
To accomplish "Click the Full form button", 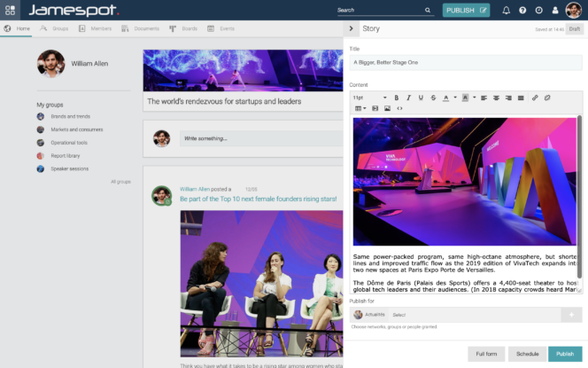I will coord(486,354).
